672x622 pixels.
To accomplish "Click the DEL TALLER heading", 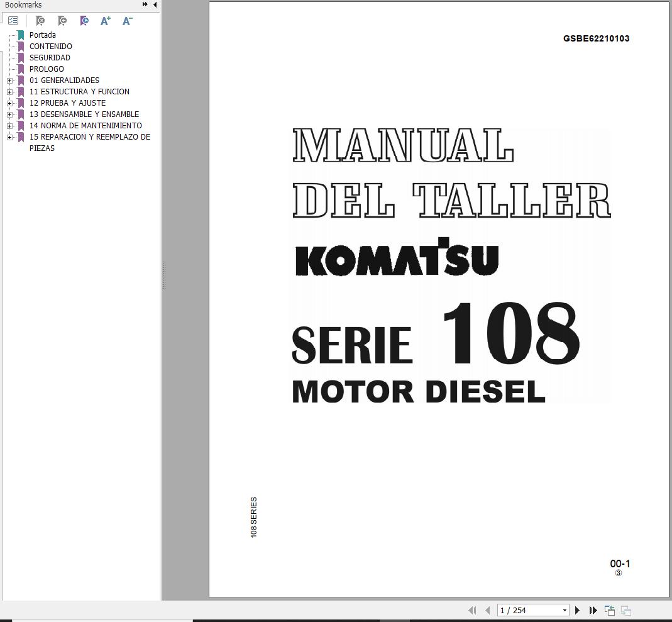I will (x=452, y=200).
